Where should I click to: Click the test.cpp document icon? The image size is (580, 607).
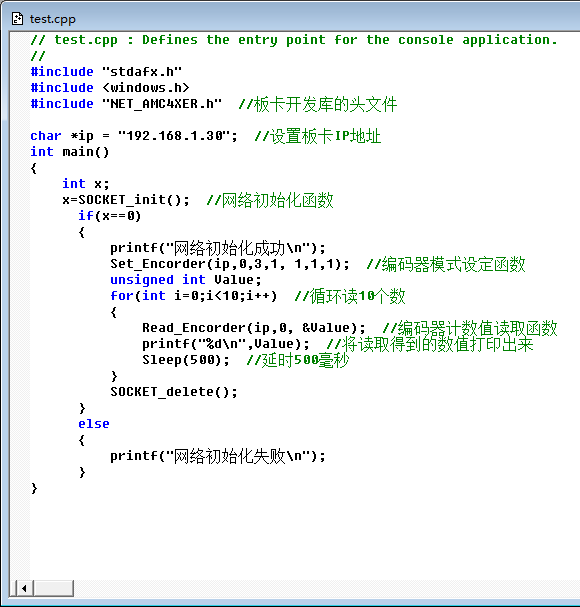click(x=17, y=19)
